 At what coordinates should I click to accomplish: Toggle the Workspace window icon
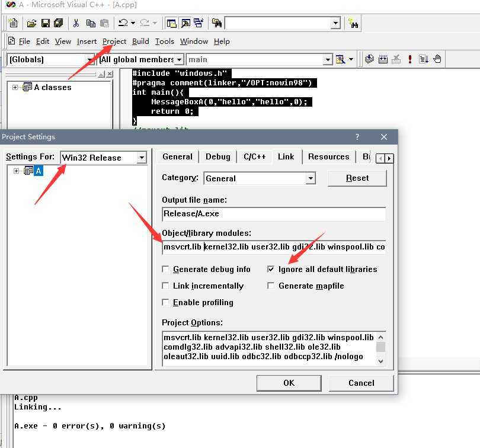171,23
